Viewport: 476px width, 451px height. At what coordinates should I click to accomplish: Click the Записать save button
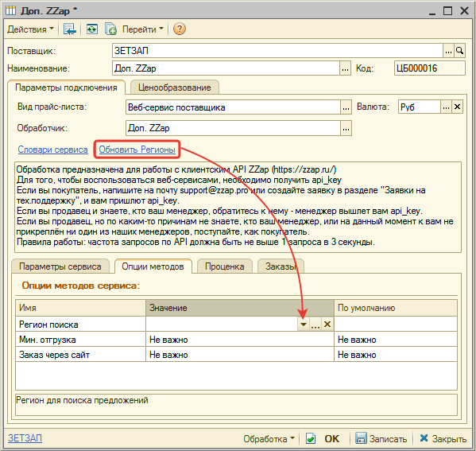(x=381, y=438)
